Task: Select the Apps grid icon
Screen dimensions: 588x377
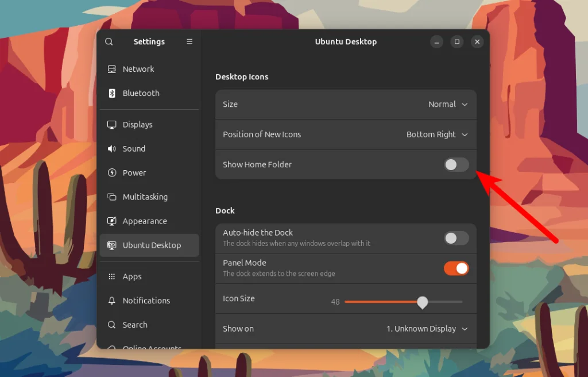Action: (111, 276)
